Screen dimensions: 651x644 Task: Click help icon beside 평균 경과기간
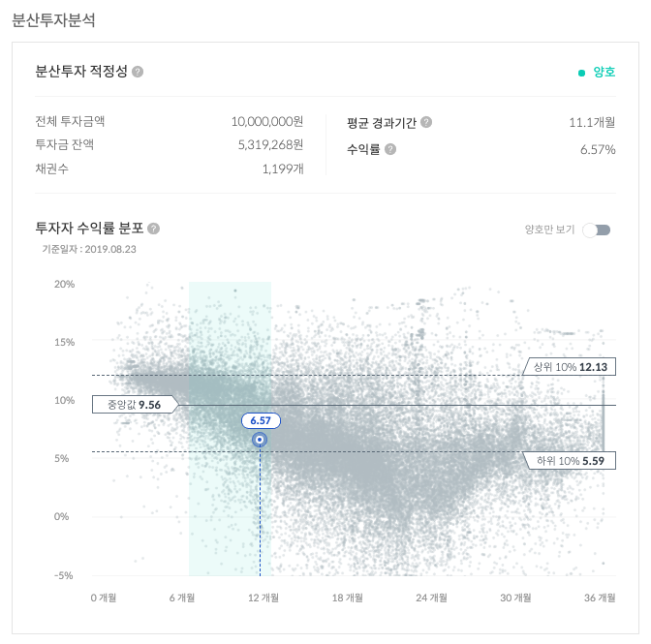coord(426,123)
